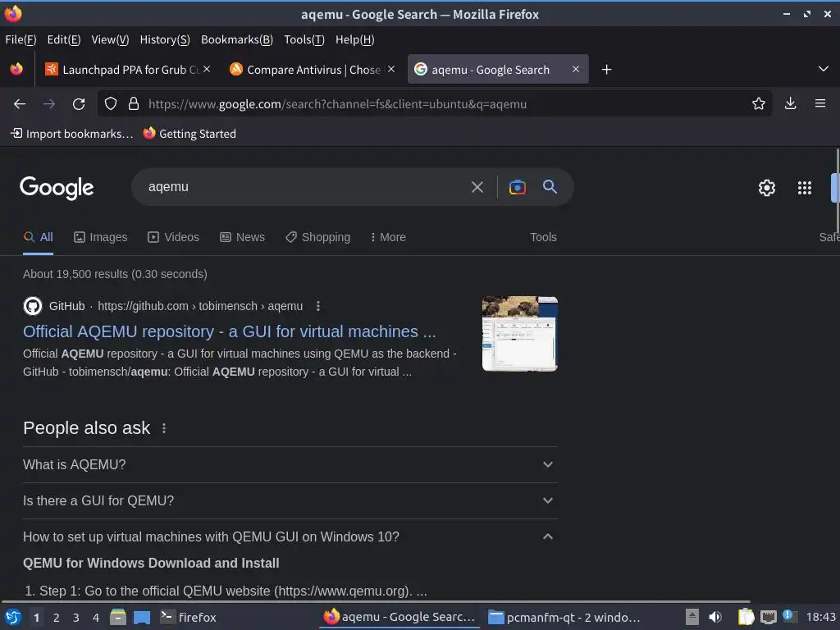The height and width of the screenshot is (630, 840).
Task: List all tabs via chevron button
Action: [x=824, y=69]
